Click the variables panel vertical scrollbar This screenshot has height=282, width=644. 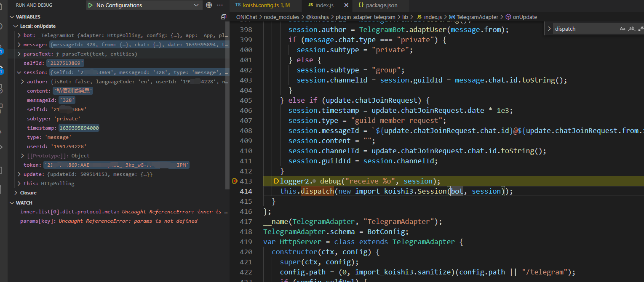click(228, 105)
